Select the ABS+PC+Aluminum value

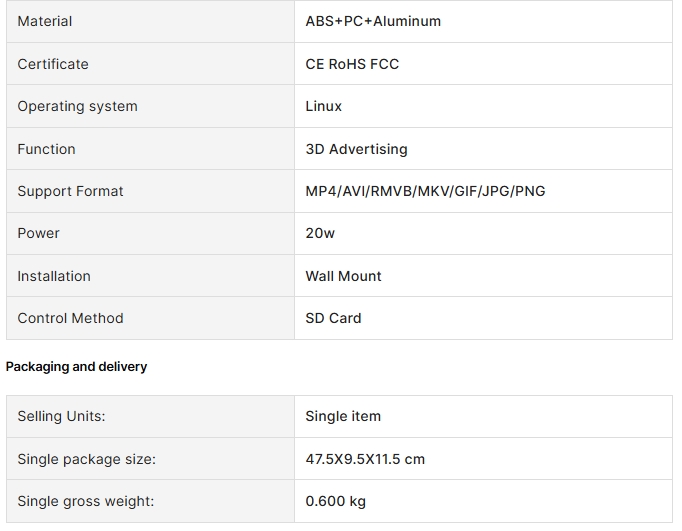(373, 21)
